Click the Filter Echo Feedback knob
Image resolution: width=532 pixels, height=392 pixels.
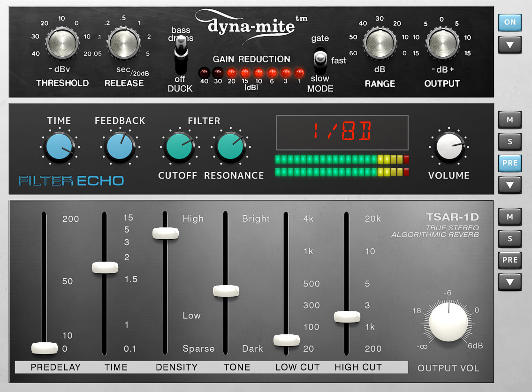pos(120,147)
